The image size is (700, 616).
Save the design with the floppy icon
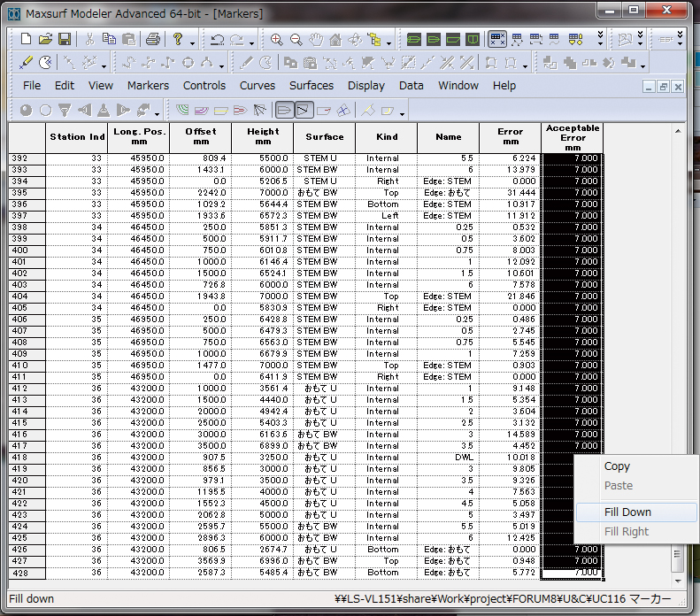pos(65,39)
